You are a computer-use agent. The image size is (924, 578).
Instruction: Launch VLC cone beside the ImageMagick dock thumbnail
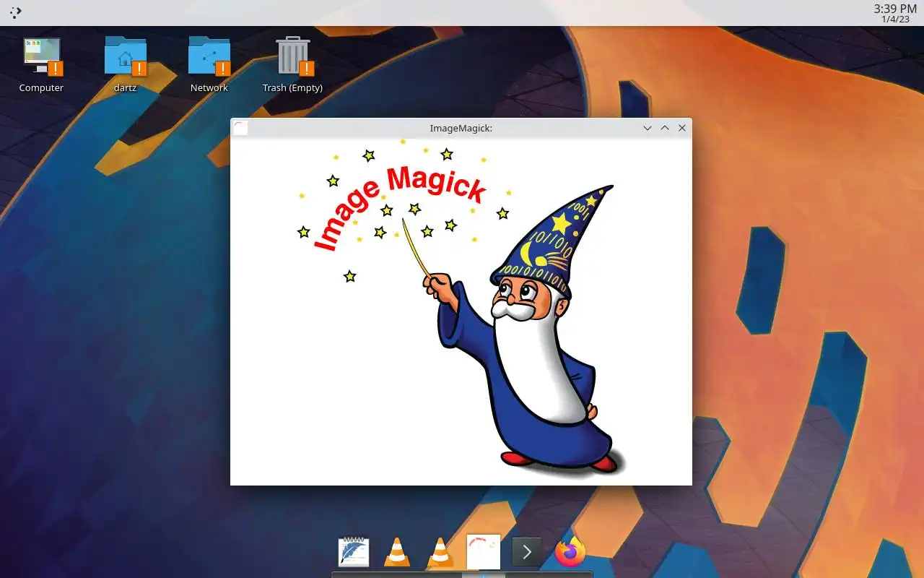click(440, 552)
